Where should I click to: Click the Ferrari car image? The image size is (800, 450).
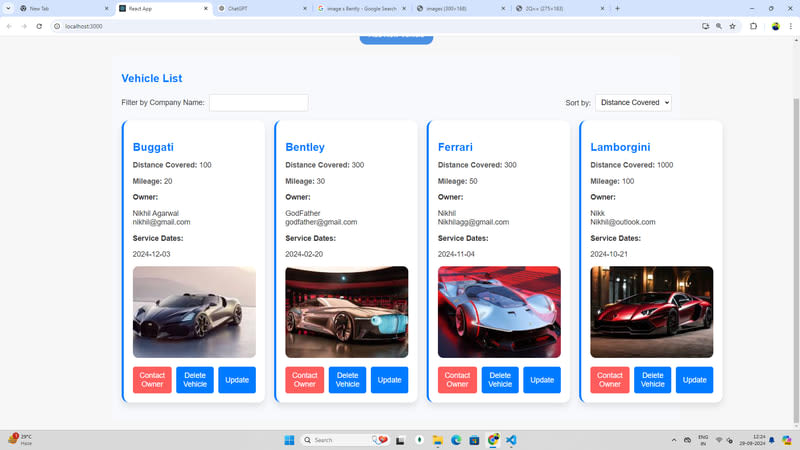point(499,312)
